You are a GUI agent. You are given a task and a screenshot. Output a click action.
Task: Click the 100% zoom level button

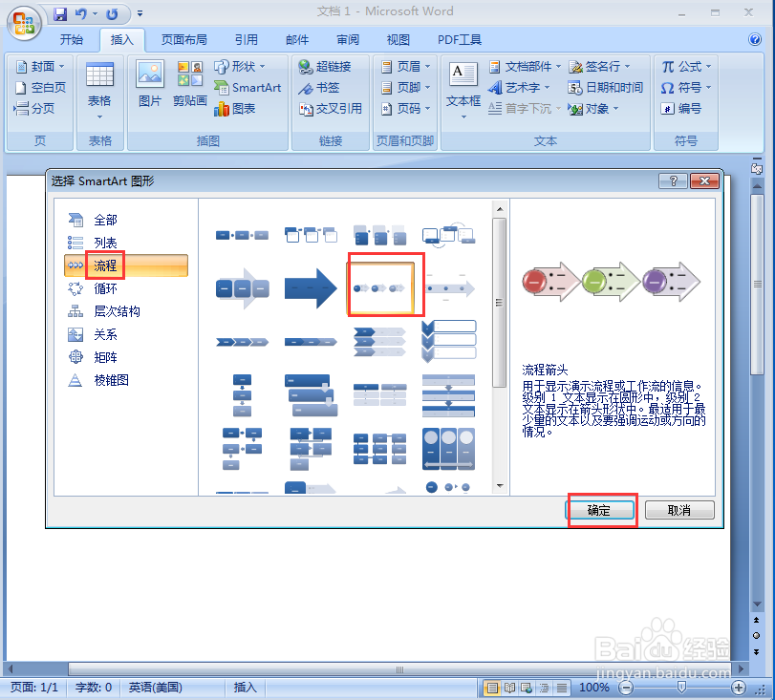[x=594, y=688]
